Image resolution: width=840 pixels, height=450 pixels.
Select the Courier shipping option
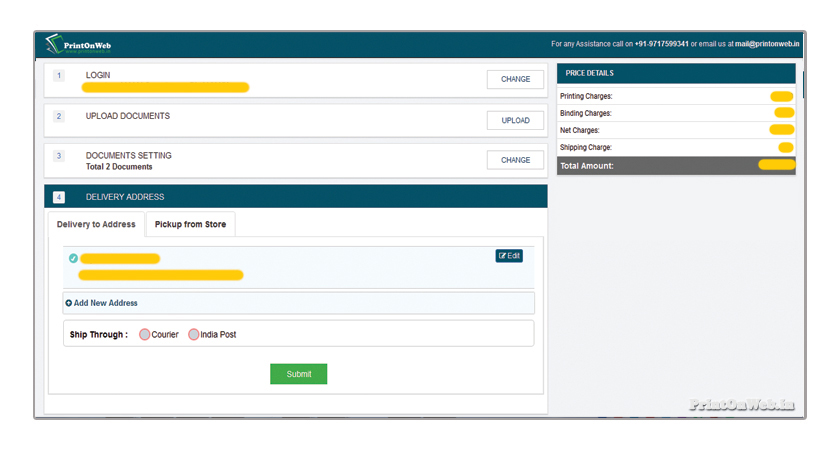(x=145, y=334)
